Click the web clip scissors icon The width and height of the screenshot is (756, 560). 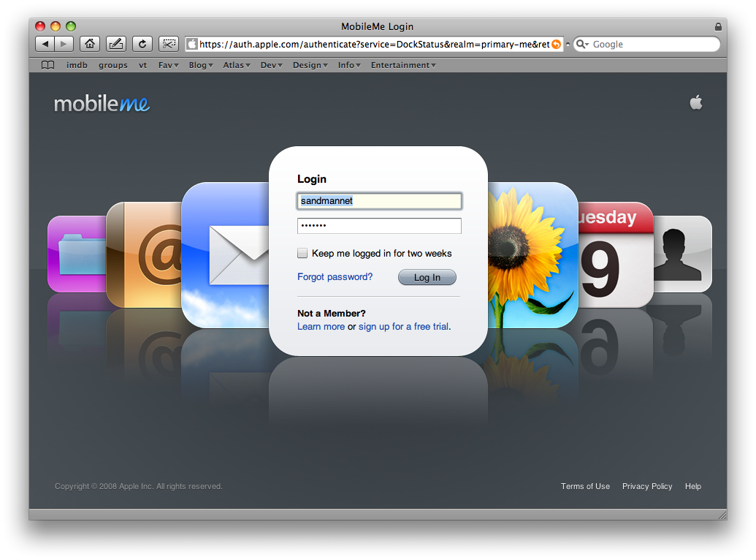coord(168,44)
